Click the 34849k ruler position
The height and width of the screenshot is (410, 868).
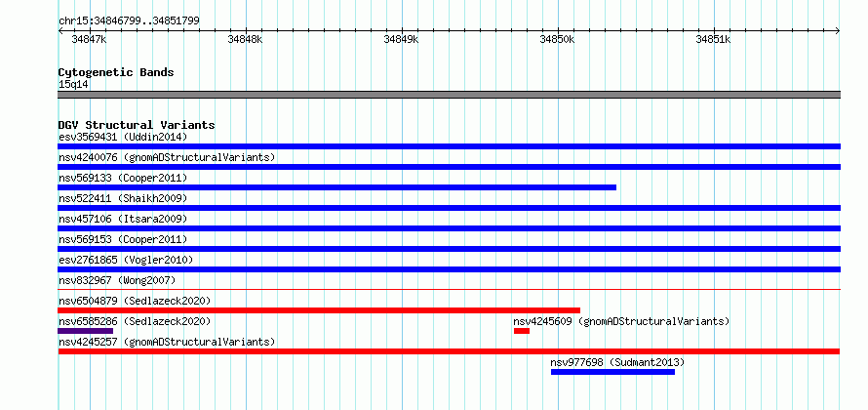point(402,39)
